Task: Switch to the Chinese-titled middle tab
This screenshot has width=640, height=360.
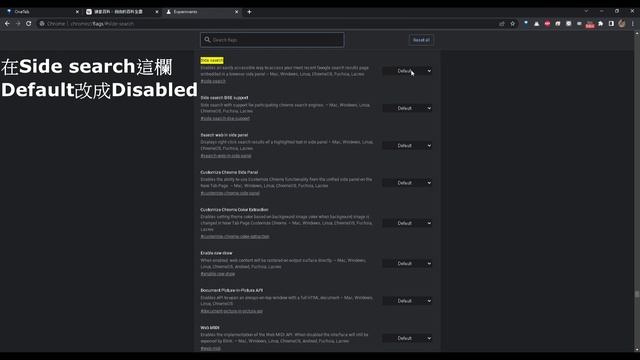Action: (122, 12)
